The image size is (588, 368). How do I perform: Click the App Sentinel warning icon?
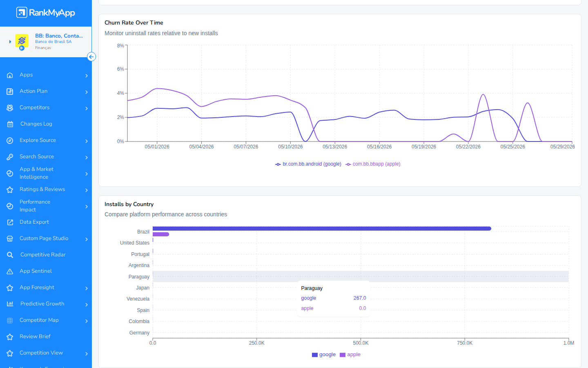10,272
